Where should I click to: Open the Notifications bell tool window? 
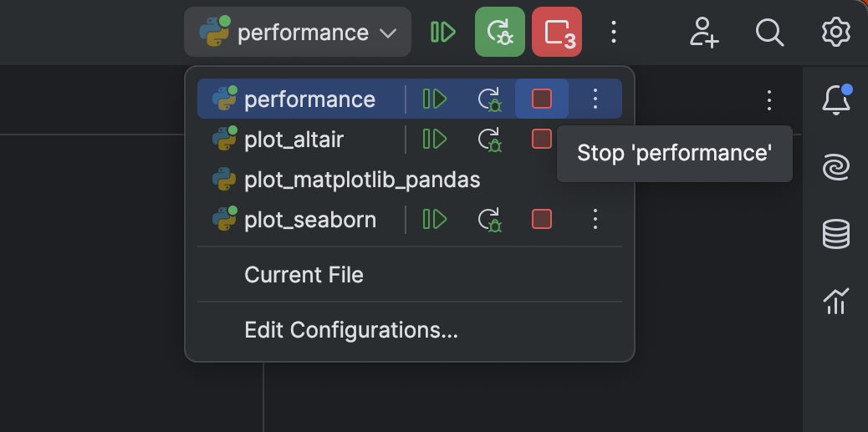836,99
